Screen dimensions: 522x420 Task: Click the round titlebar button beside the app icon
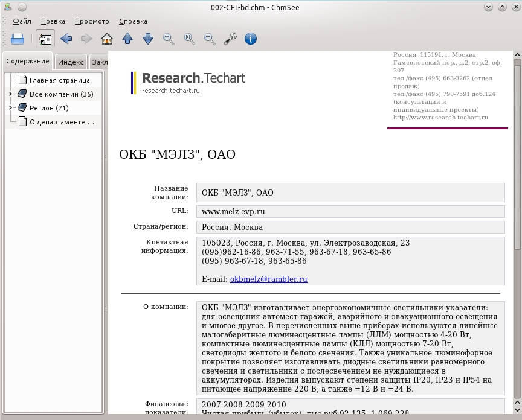pos(22,7)
